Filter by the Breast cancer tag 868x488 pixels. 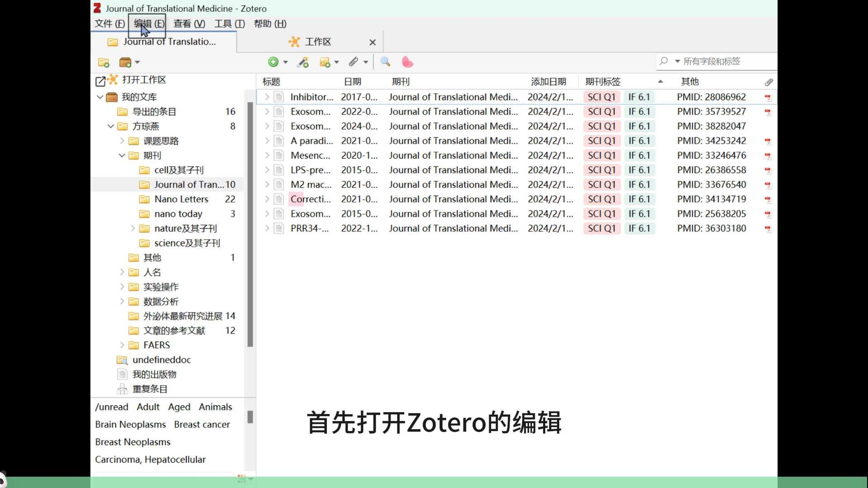(202, 425)
